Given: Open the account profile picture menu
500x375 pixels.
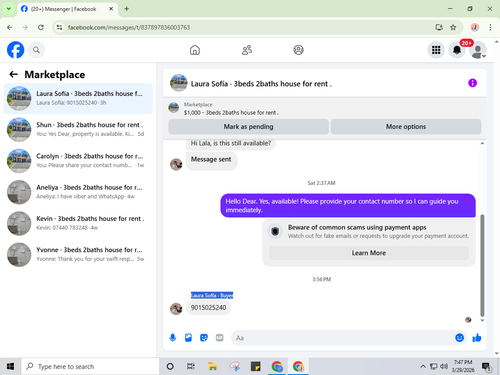Looking at the screenshot, I should pyautogui.click(x=478, y=50).
